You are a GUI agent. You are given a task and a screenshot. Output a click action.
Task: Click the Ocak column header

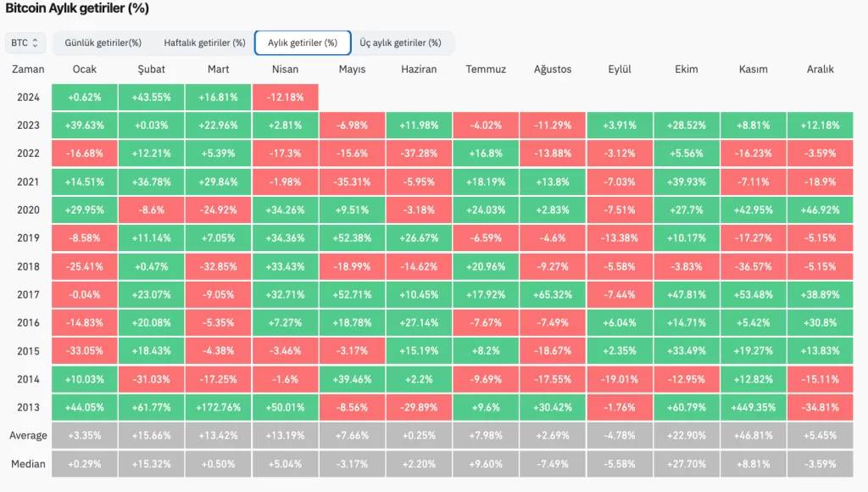click(x=84, y=70)
